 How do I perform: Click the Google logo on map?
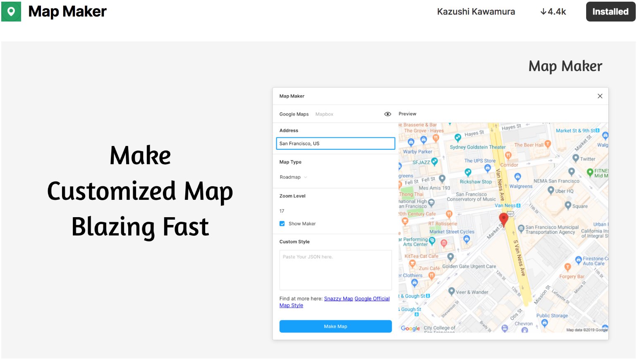410,328
